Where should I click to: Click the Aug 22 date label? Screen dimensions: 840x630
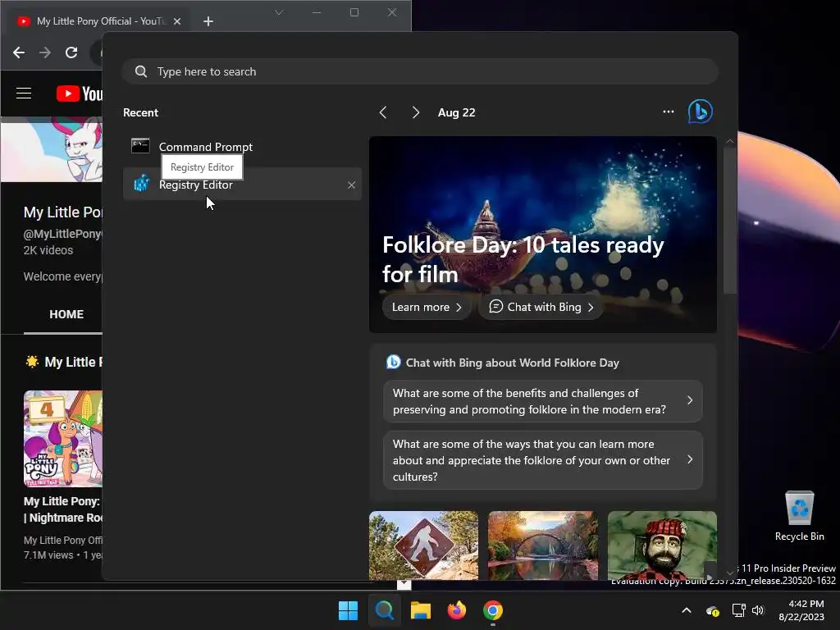(x=456, y=112)
